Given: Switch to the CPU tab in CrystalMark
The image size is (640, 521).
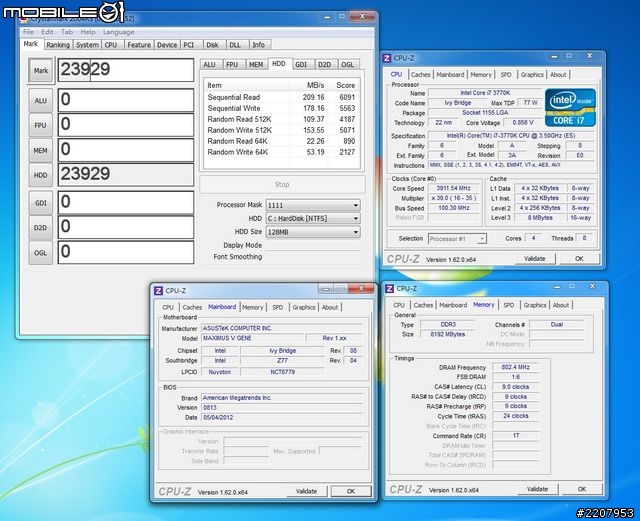Looking at the screenshot, I should click(x=111, y=45).
